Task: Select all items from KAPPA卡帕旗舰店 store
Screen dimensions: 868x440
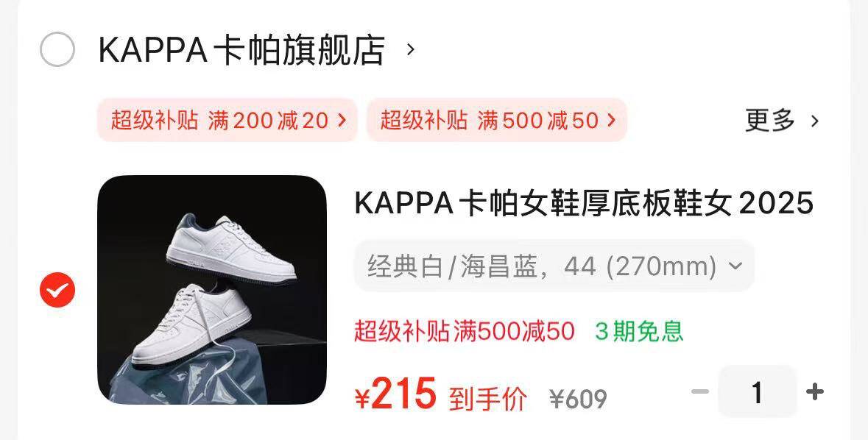Action: pyautogui.click(x=57, y=50)
